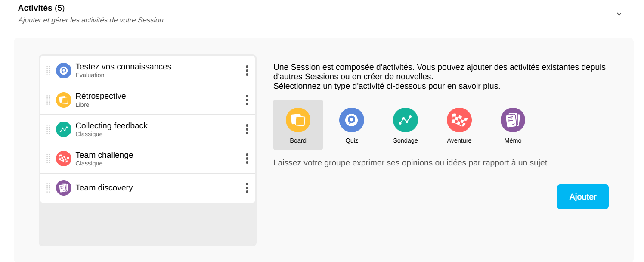Viewport: 644px width, 262px height.
Task: Open the Rétrospective three-dot menu
Action: pos(247,100)
